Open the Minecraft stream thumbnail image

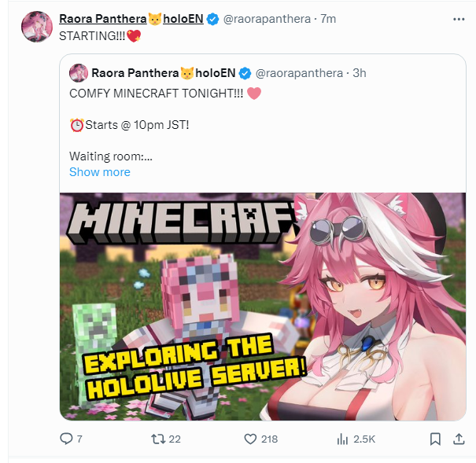pyautogui.click(x=268, y=307)
